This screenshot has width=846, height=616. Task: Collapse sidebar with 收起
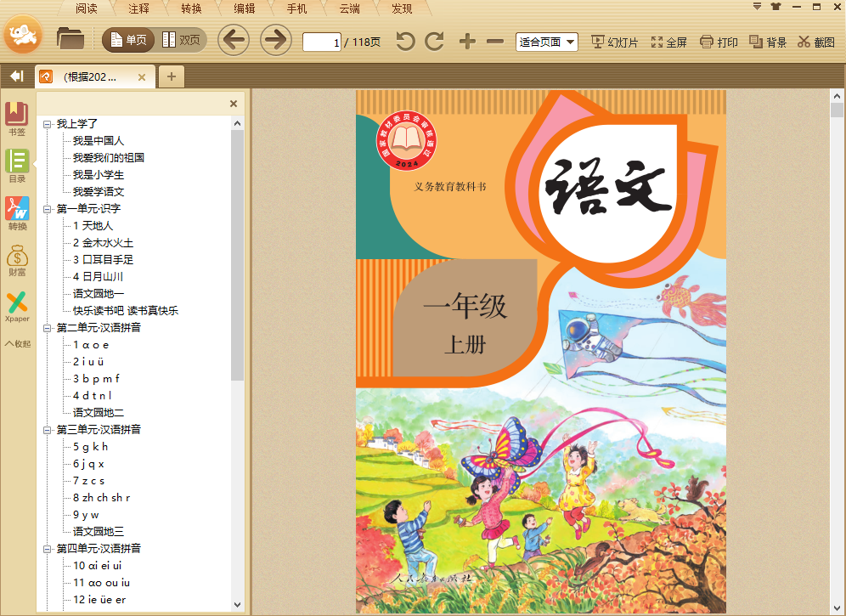pyautogui.click(x=18, y=343)
